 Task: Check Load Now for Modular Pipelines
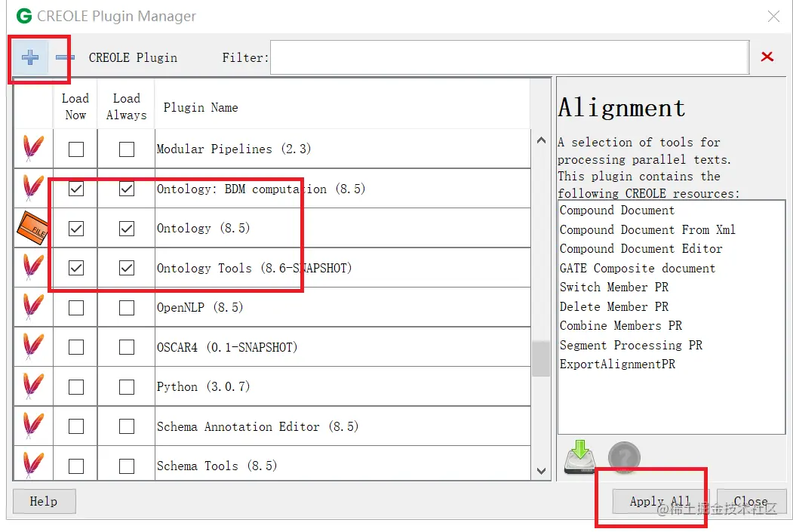[76, 149]
